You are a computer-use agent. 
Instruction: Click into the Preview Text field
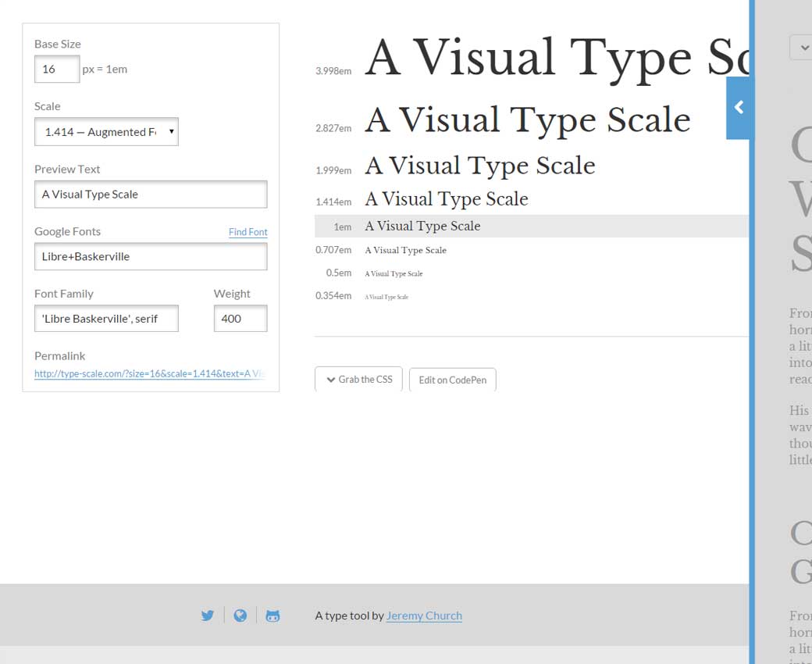click(x=151, y=195)
